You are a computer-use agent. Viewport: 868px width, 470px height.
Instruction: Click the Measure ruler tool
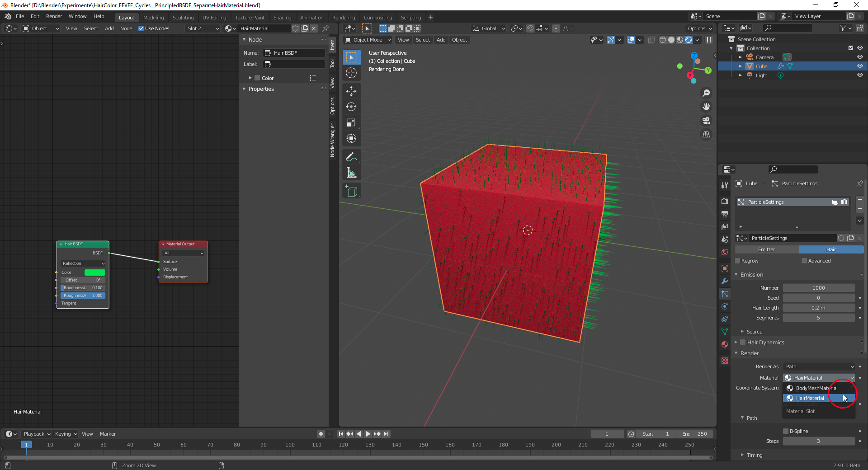point(351,173)
